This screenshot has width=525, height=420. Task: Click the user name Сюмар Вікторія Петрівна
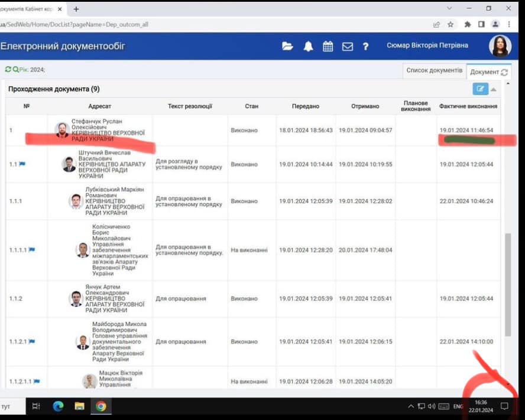tap(427, 45)
